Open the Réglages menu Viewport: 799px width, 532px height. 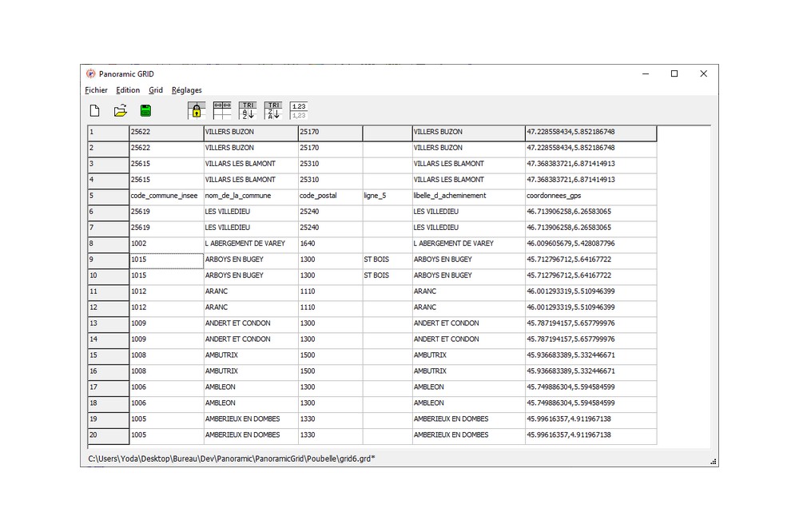point(186,90)
